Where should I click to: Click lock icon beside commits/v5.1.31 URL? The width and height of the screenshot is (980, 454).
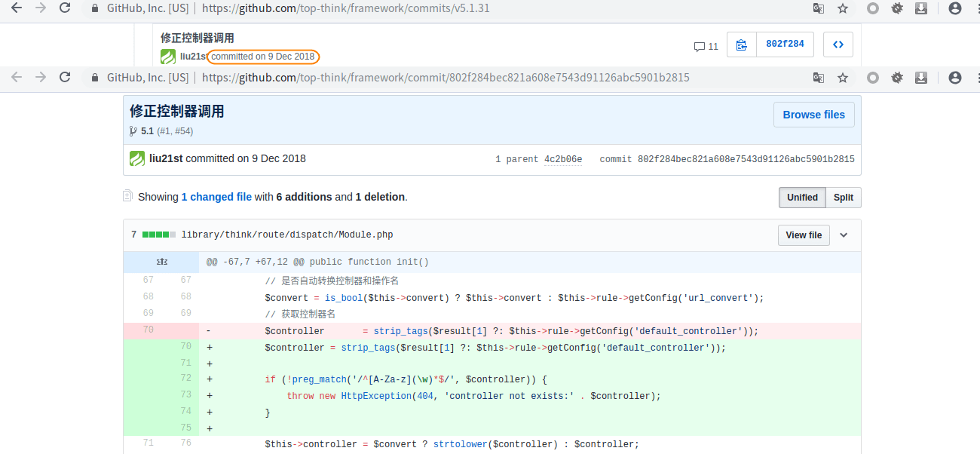click(94, 9)
